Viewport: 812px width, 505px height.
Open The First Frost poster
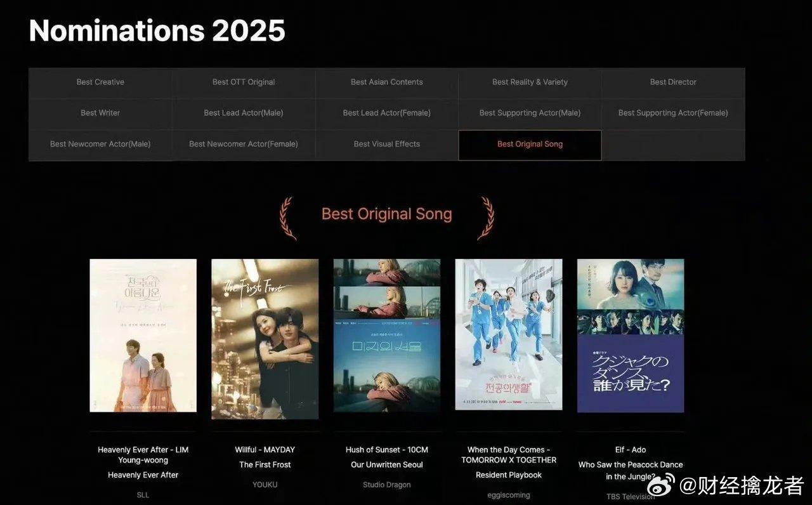(x=265, y=339)
